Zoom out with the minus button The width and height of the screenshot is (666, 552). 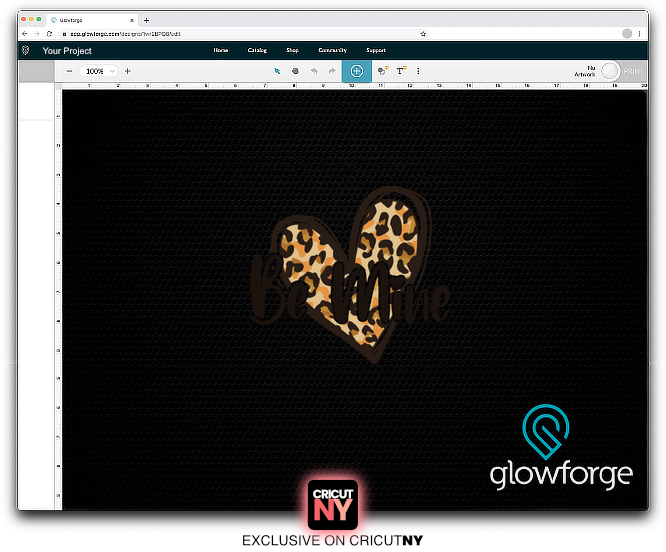click(69, 71)
